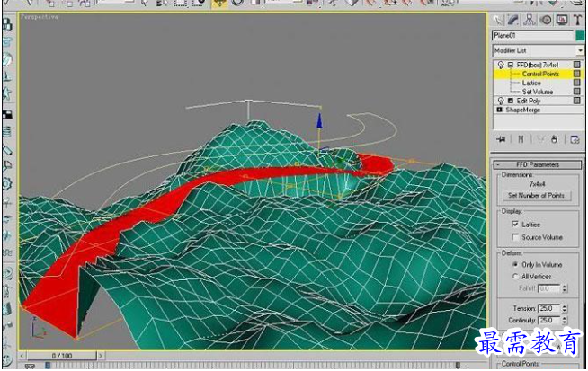Click the reactor Plane checkered icon
The image size is (588, 371).
[x=7, y=114]
